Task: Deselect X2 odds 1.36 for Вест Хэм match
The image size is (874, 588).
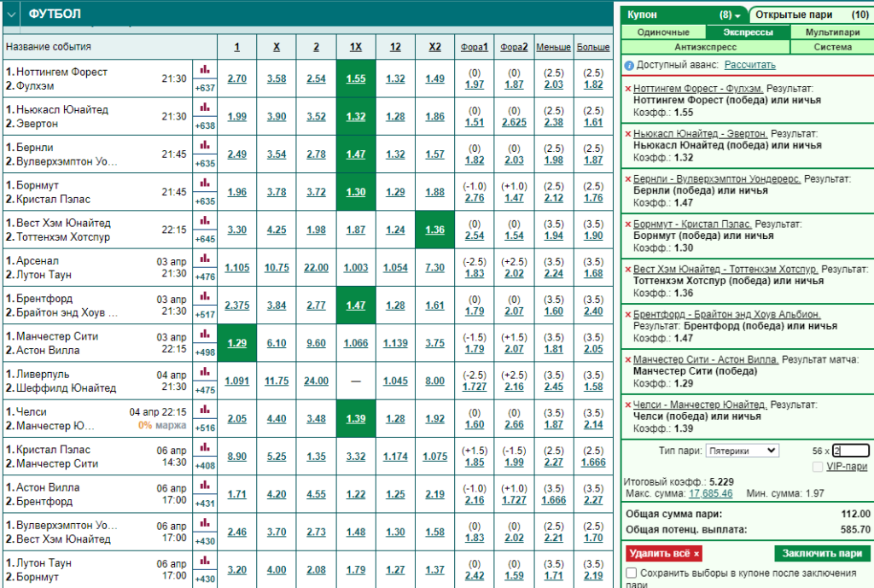Action: click(x=434, y=230)
